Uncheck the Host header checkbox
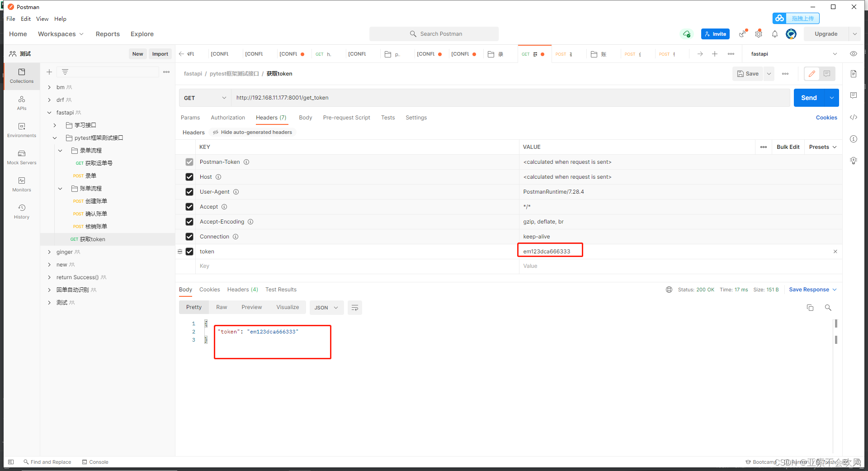This screenshot has width=868, height=471. click(189, 177)
